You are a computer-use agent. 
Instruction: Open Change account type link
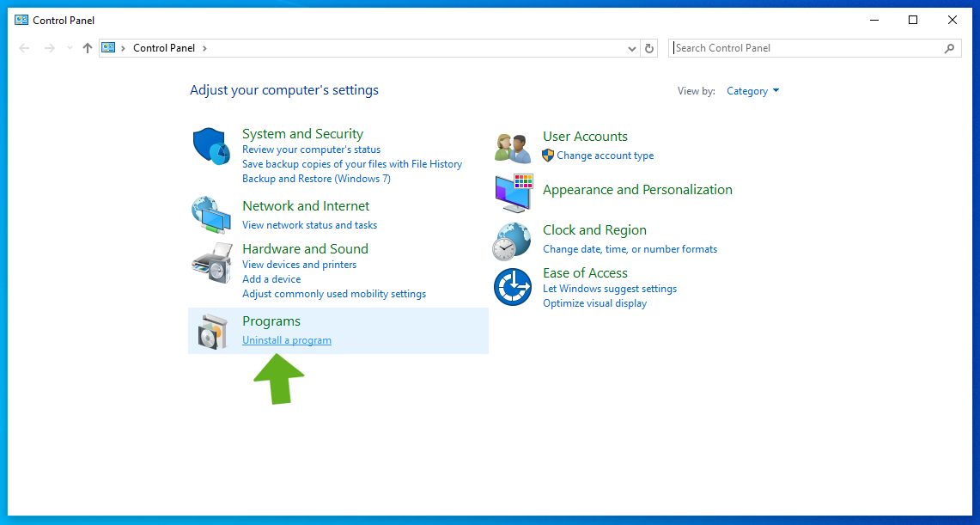tap(605, 156)
